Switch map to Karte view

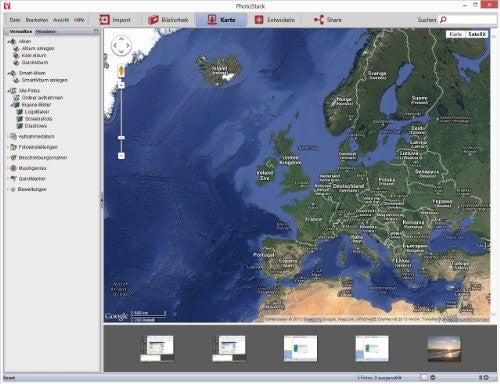pyautogui.click(x=456, y=34)
